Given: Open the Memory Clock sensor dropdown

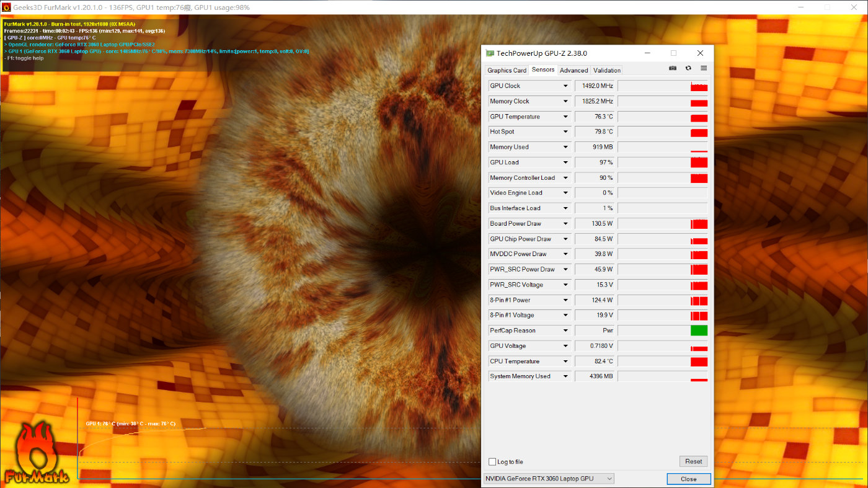Looking at the screenshot, I should click(565, 101).
